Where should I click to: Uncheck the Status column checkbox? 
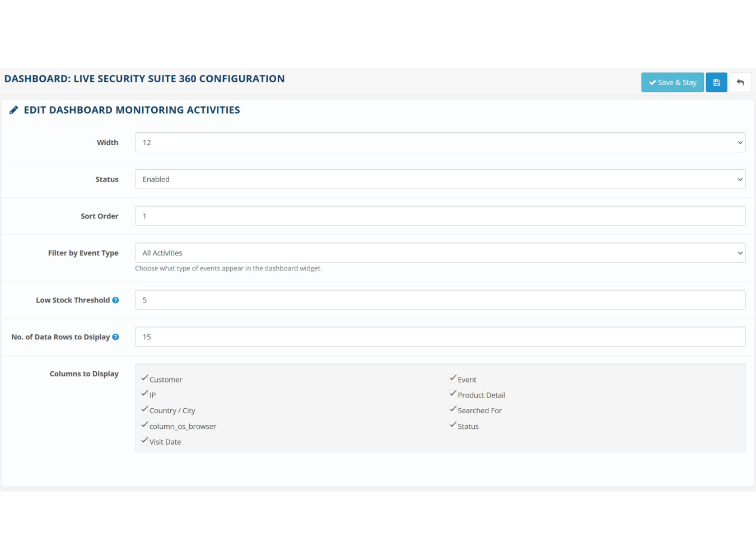452,426
